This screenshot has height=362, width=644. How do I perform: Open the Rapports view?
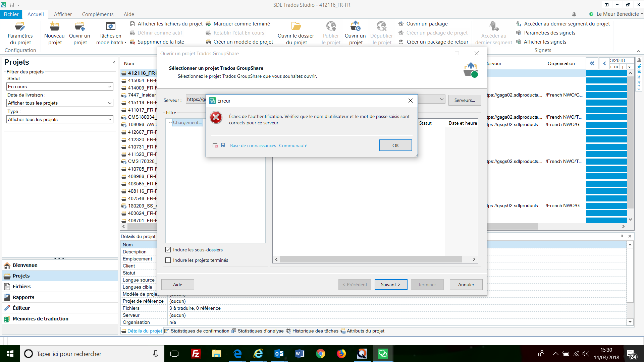[60, 297]
